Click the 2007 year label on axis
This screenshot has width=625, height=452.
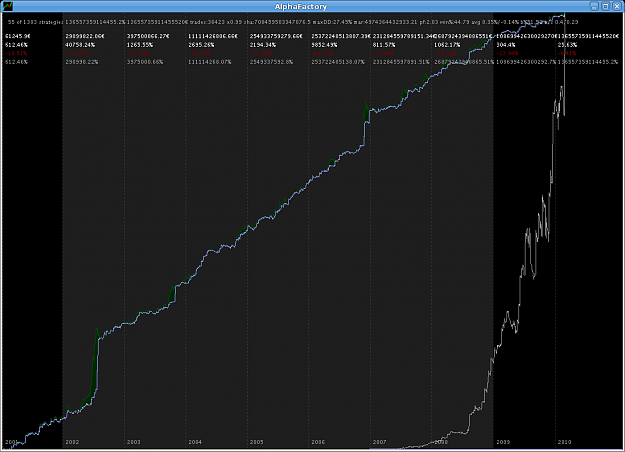point(379,442)
